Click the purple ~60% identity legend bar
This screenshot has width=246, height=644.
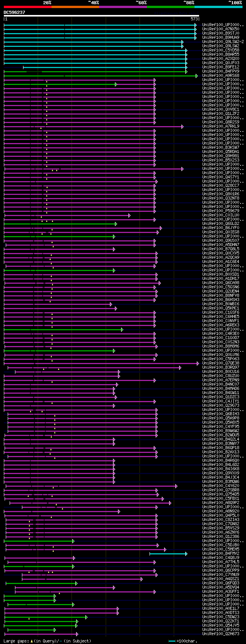point(123,7)
